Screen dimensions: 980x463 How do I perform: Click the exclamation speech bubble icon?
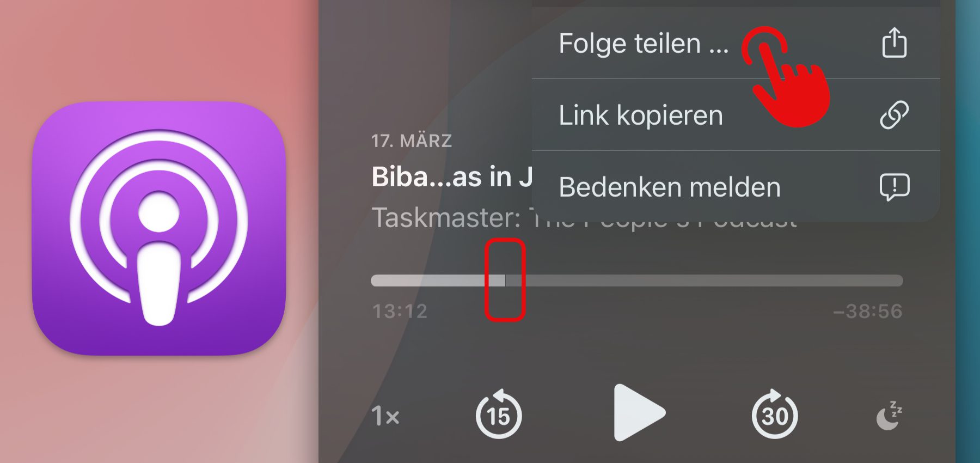coord(894,187)
